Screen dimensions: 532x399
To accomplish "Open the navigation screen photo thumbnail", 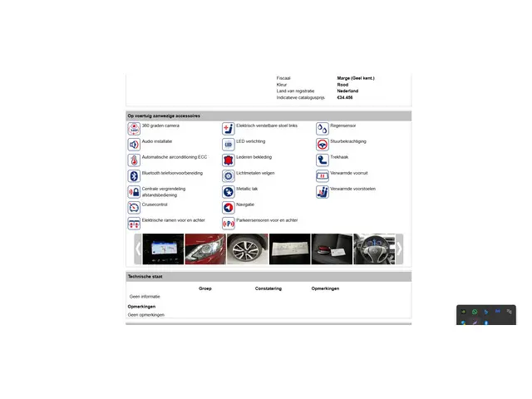I will point(163,249).
